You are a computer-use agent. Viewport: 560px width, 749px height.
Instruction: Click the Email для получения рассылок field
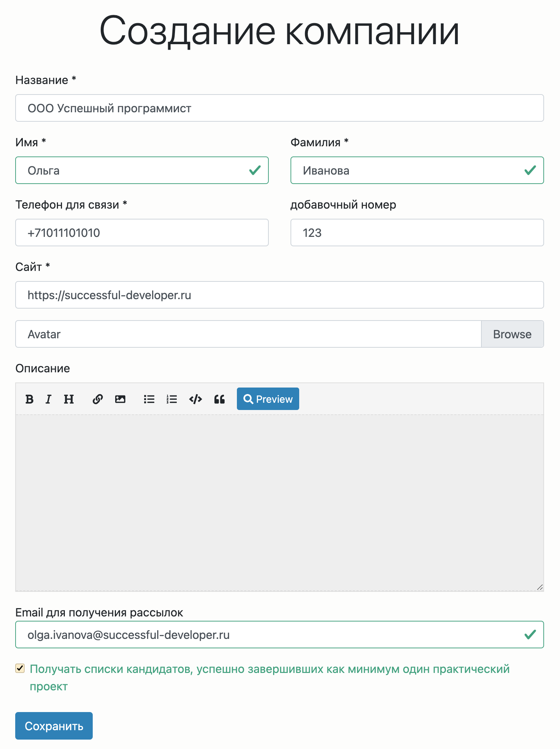pyautogui.click(x=280, y=635)
